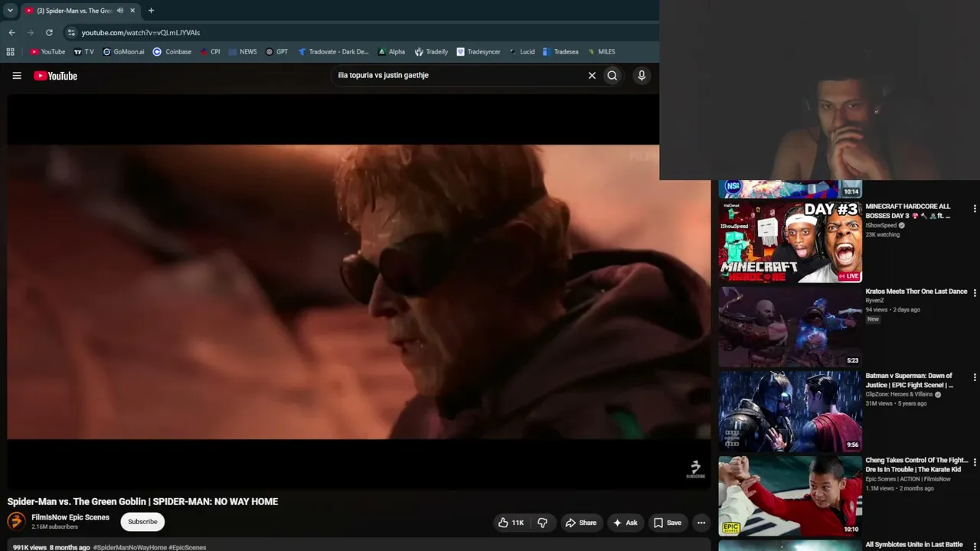Open the Tradesea bookmark
Screen dimensions: 980x551
coord(560,52)
